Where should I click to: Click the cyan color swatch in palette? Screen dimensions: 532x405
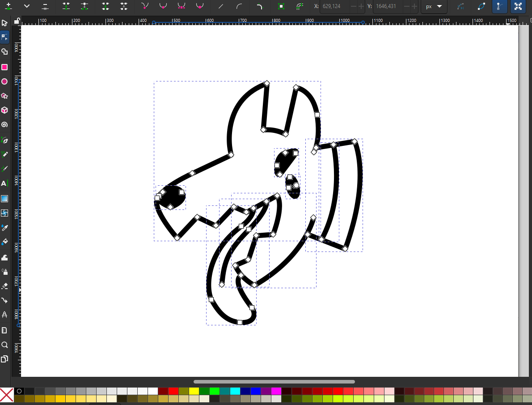235,391
